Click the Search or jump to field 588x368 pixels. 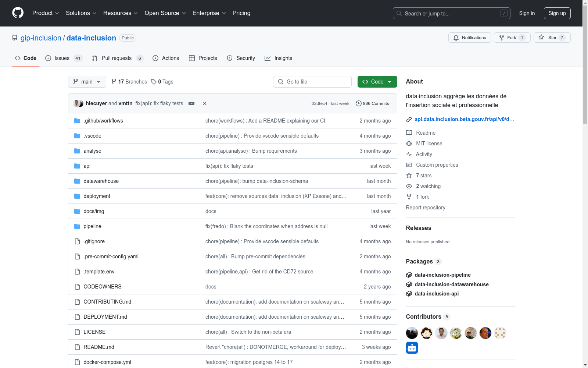tap(452, 13)
